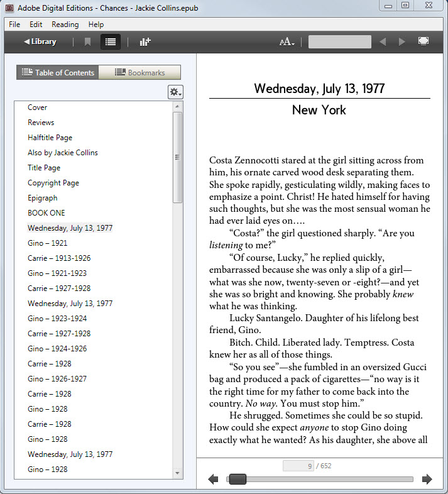The image size is (448, 494).
Task: Toggle the navigation panel list icon
Action: [111, 42]
